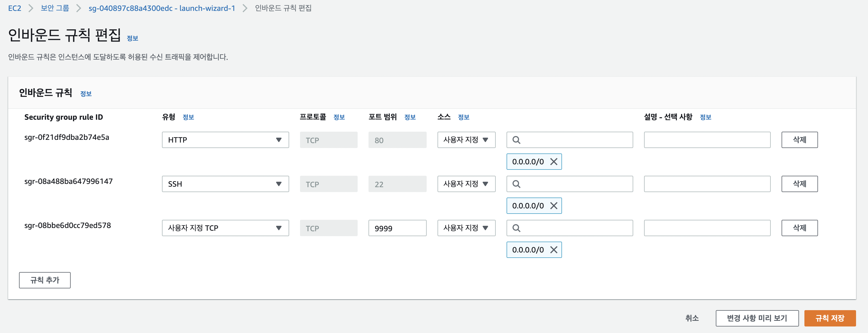Click 삭제 for the SSH rule
Viewport: 868px width, 333px height.
click(799, 184)
